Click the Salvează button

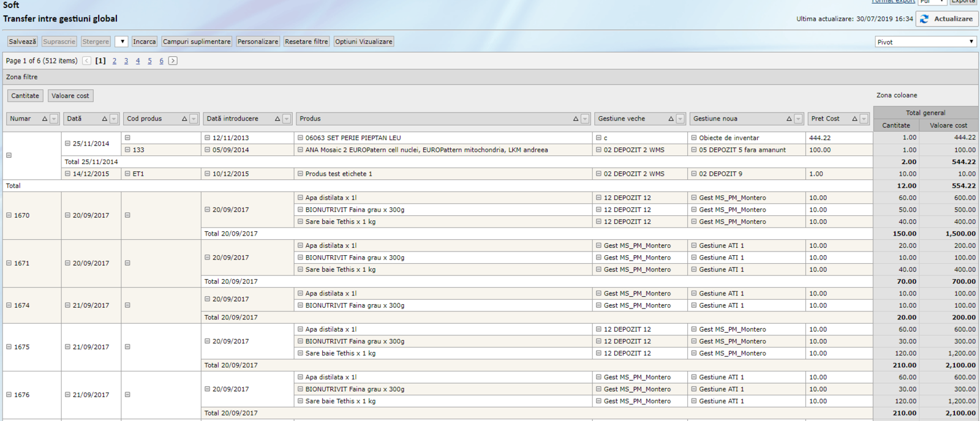[x=22, y=42]
